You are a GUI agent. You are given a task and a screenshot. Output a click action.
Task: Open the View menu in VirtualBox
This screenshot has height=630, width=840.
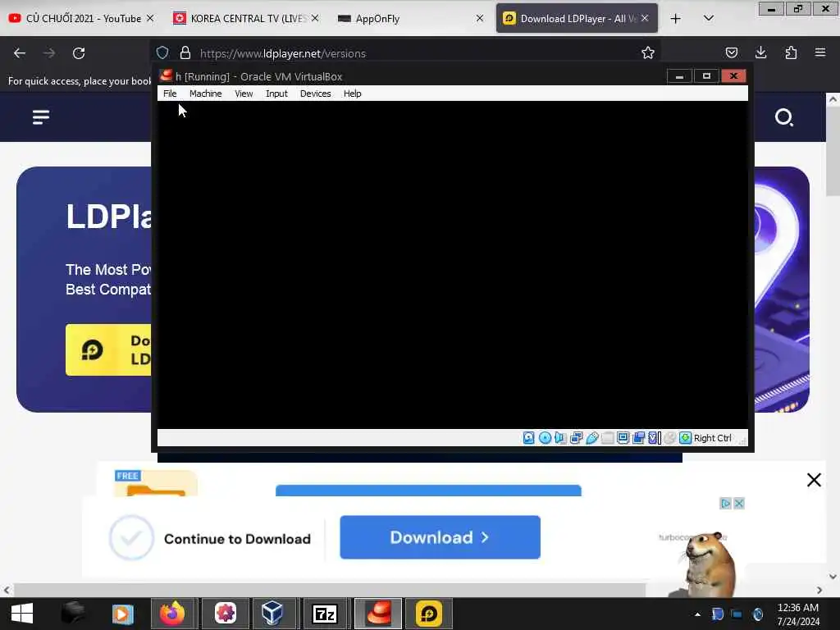(243, 94)
